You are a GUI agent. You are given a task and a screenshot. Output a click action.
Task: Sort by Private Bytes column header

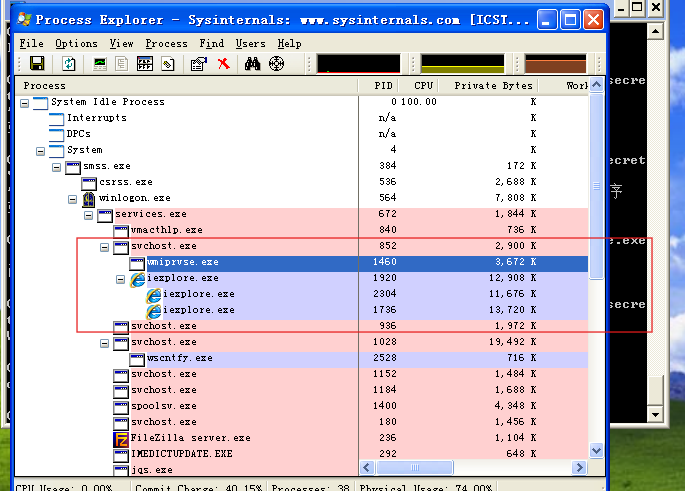point(493,86)
